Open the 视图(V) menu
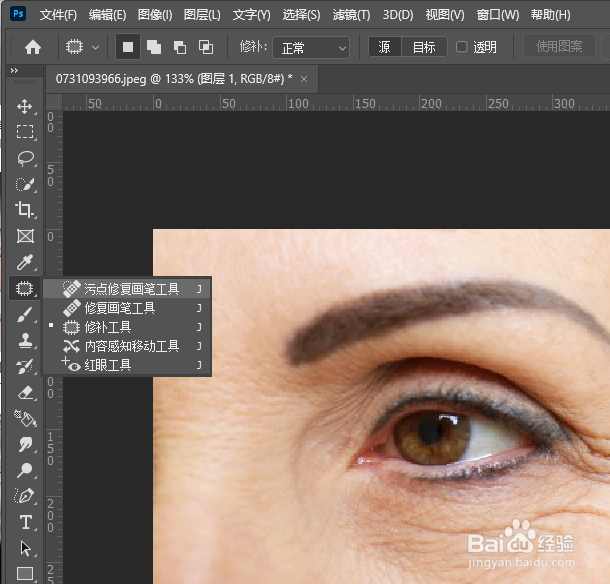 pyautogui.click(x=445, y=15)
